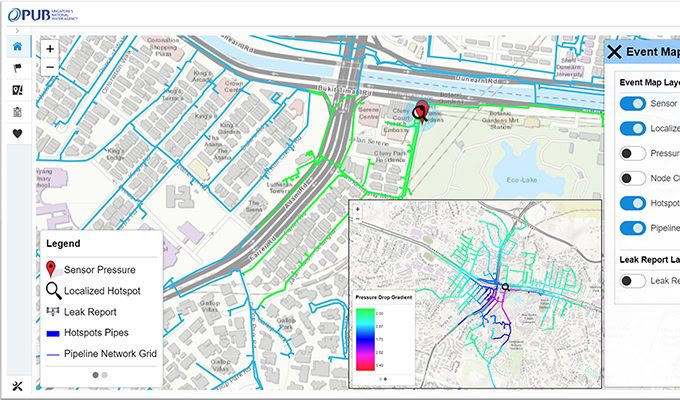Enable the Pressure layer toggle
The width and height of the screenshot is (680, 400).
(632, 154)
